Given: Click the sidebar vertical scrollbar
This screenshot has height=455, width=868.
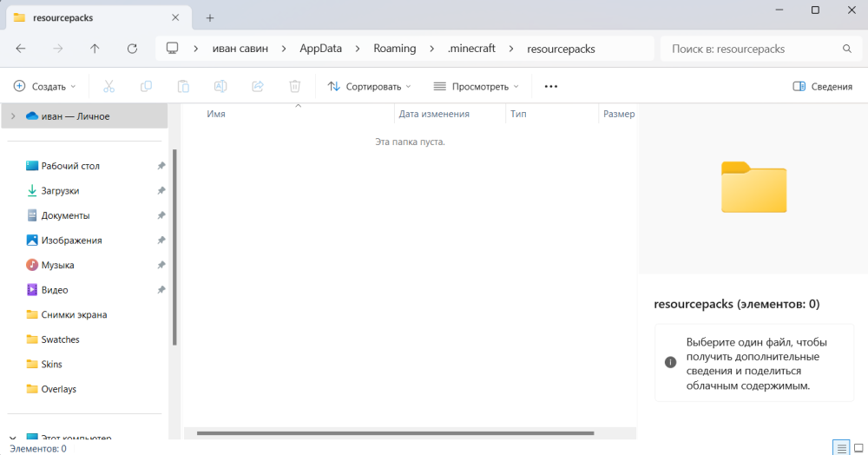Looking at the screenshot, I should pos(175,247).
